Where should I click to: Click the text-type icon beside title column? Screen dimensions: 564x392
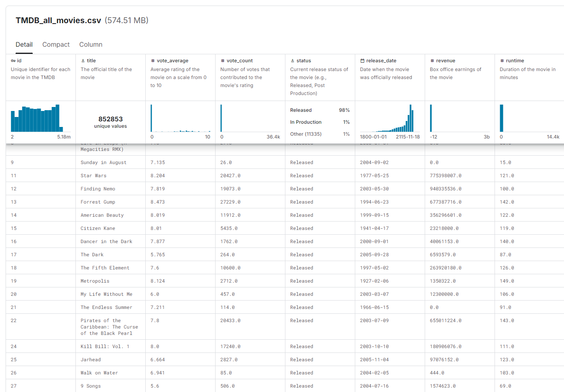(x=83, y=61)
